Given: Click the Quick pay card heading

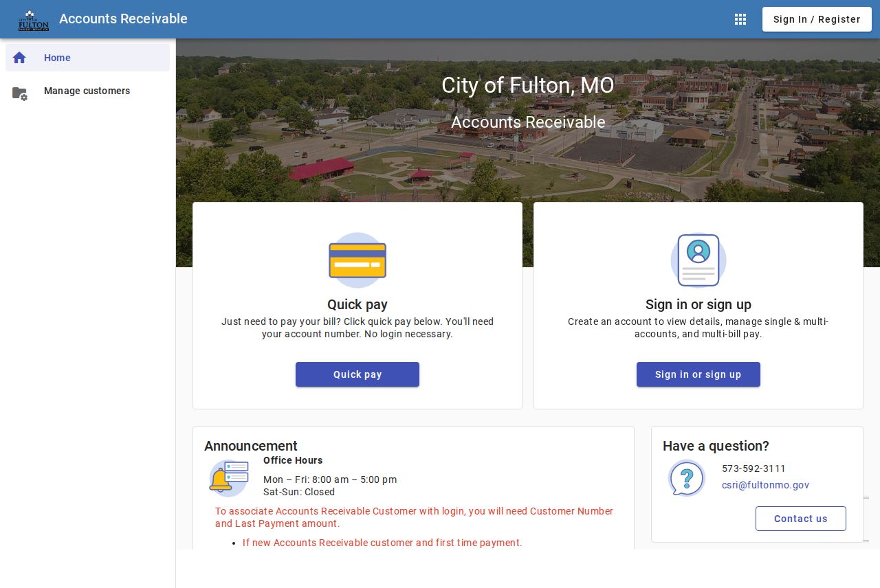Looking at the screenshot, I should click(x=357, y=304).
